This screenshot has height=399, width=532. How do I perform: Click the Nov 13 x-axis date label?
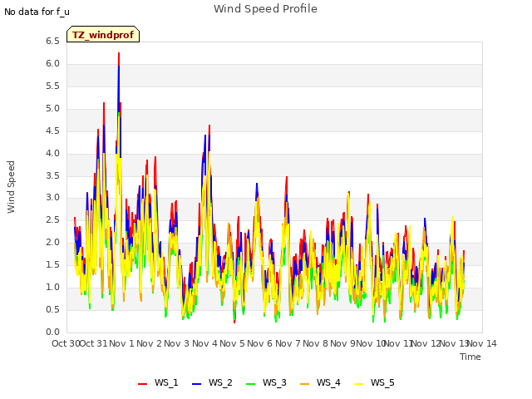[x=454, y=343]
